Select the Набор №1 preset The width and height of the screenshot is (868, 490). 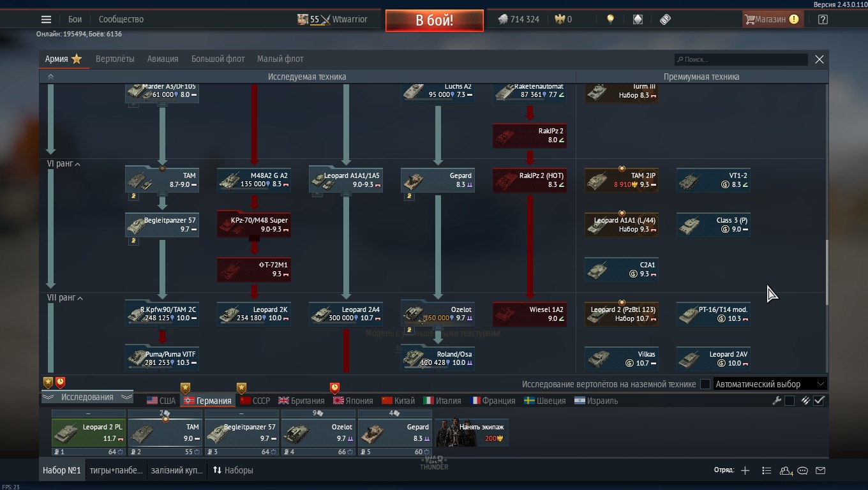tap(62, 470)
